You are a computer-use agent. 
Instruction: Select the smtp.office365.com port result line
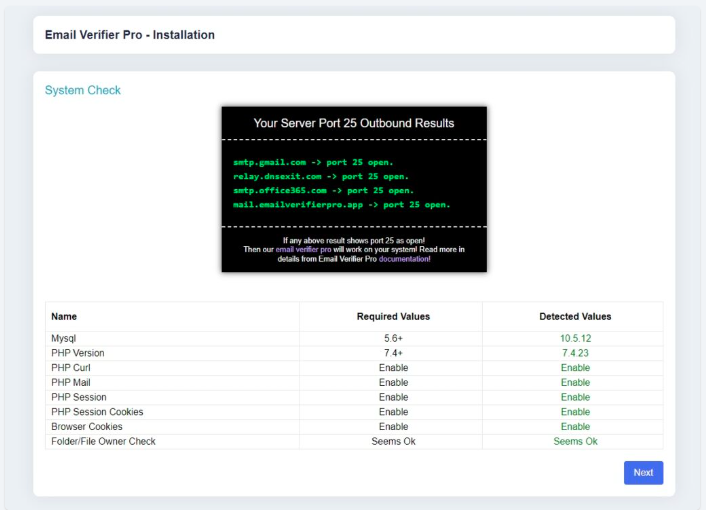point(323,190)
